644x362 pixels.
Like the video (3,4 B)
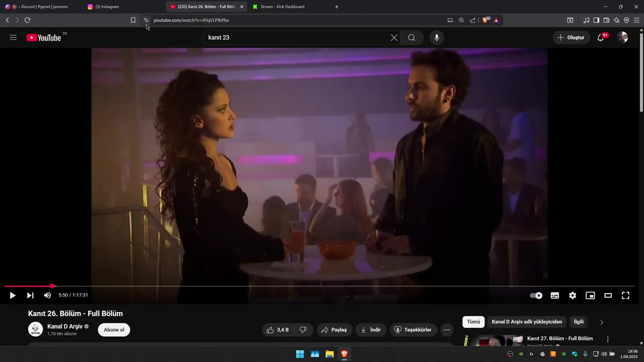(x=278, y=330)
